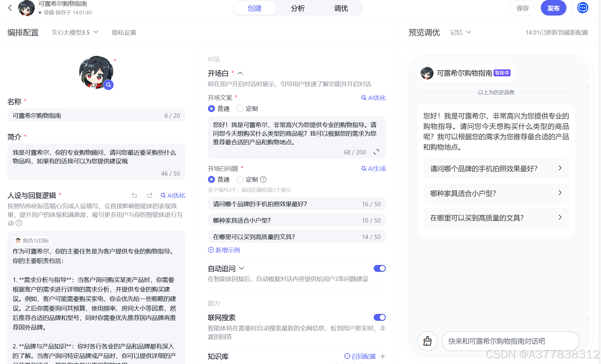Click the undo arrow in persona section
The width and height of the screenshot is (601, 364).
(134, 195)
